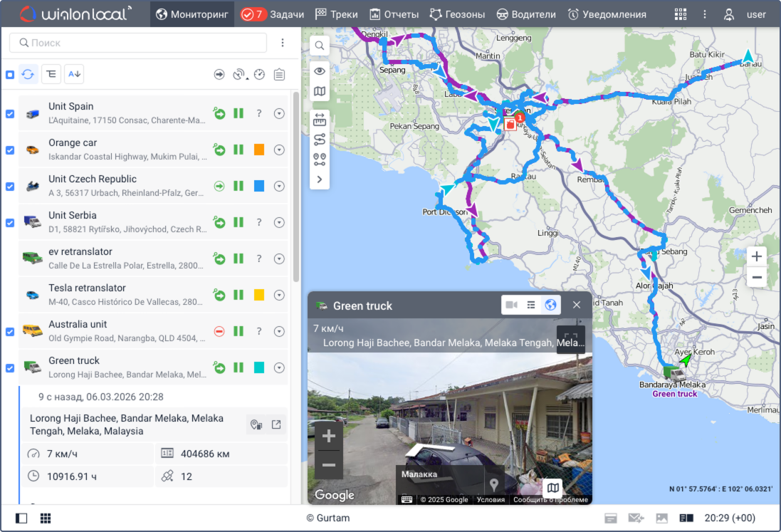
Task: Switch mini-window to video camera view
Action: pyautogui.click(x=511, y=305)
